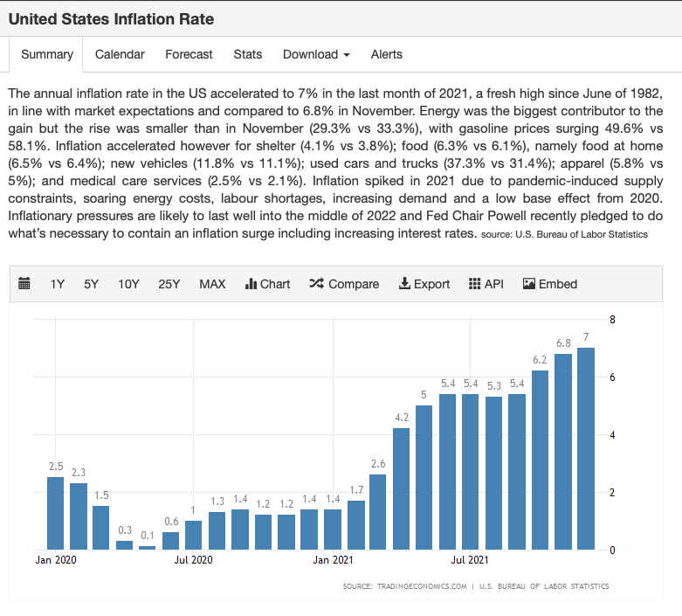This screenshot has width=682, height=616.
Task: Choose the 25Y time range
Action: tap(169, 284)
